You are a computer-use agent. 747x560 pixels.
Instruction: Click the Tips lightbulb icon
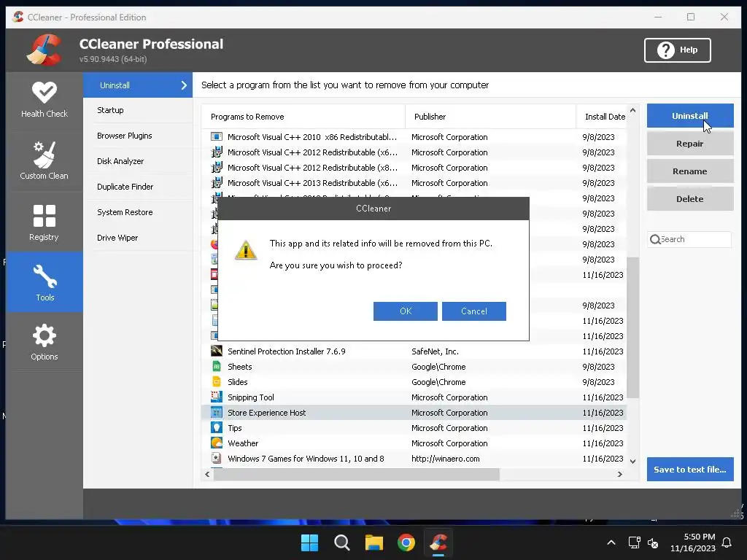coord(216,427)
